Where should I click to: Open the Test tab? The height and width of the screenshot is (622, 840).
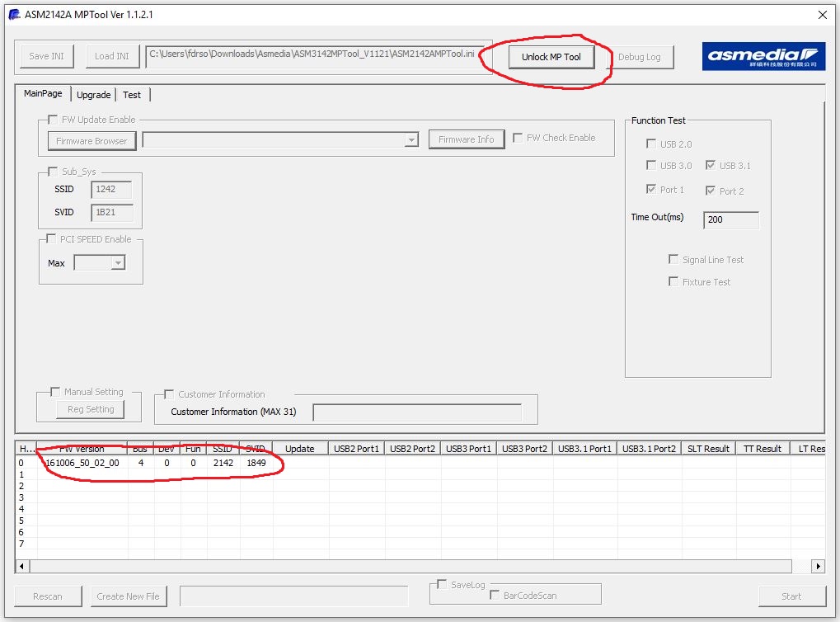pyautogui.click(x=132, y=95)
